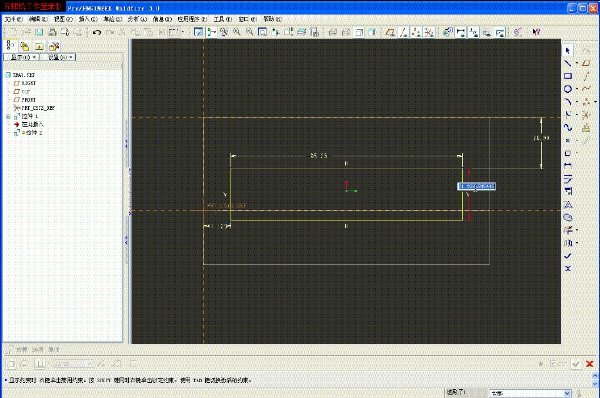The height and width of the screenshot is (398, 600).
Task: Click the red X cancel button in dashboard
Action: coord(589,364)
